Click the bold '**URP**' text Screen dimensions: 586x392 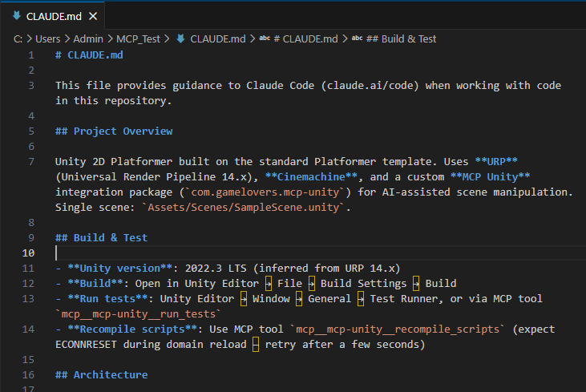point(496,162)
